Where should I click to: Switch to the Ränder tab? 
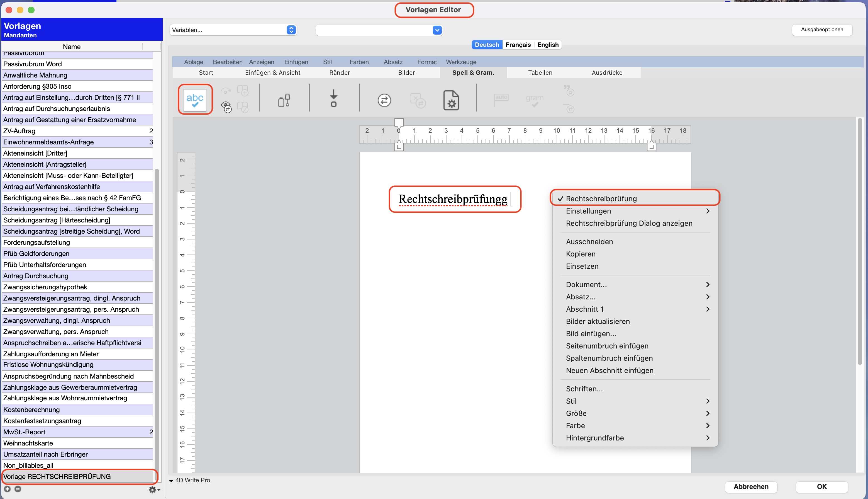click(339, 73)
